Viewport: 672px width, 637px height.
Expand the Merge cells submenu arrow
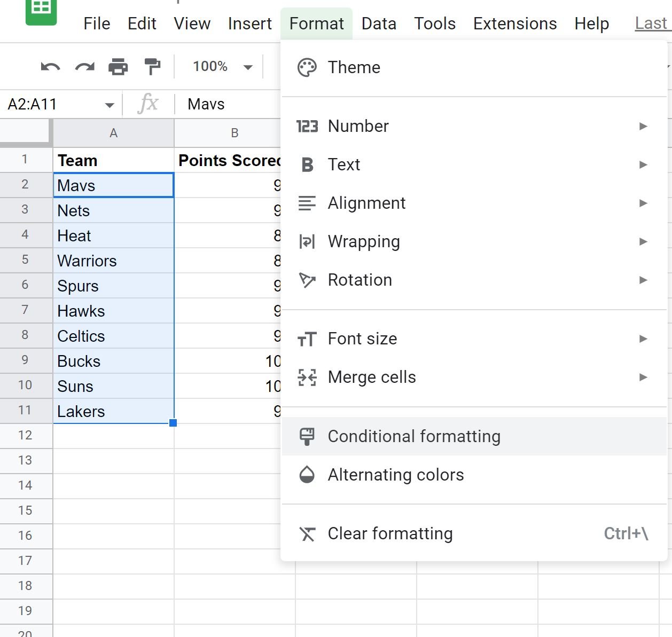[643, 378]
